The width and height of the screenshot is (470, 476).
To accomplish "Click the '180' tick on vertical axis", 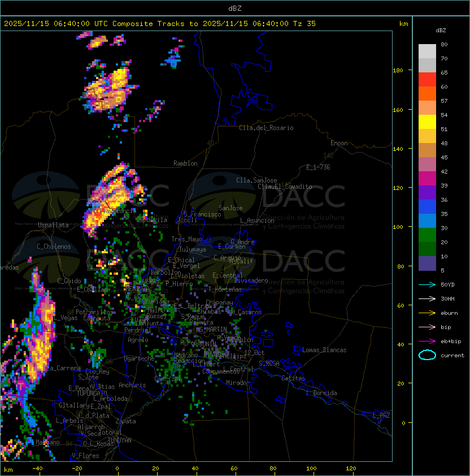I will click(x=398, y=71).
